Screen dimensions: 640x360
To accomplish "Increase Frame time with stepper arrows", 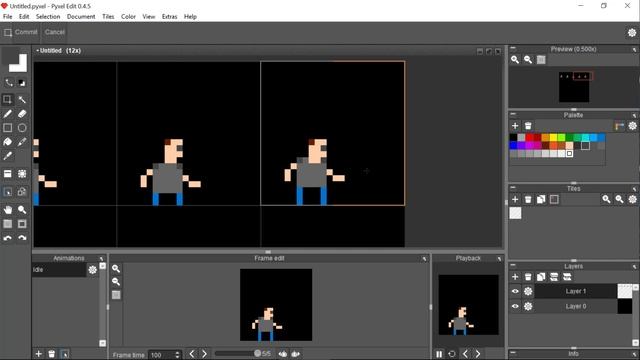I will pyautogui.click(x=177, y=353).
